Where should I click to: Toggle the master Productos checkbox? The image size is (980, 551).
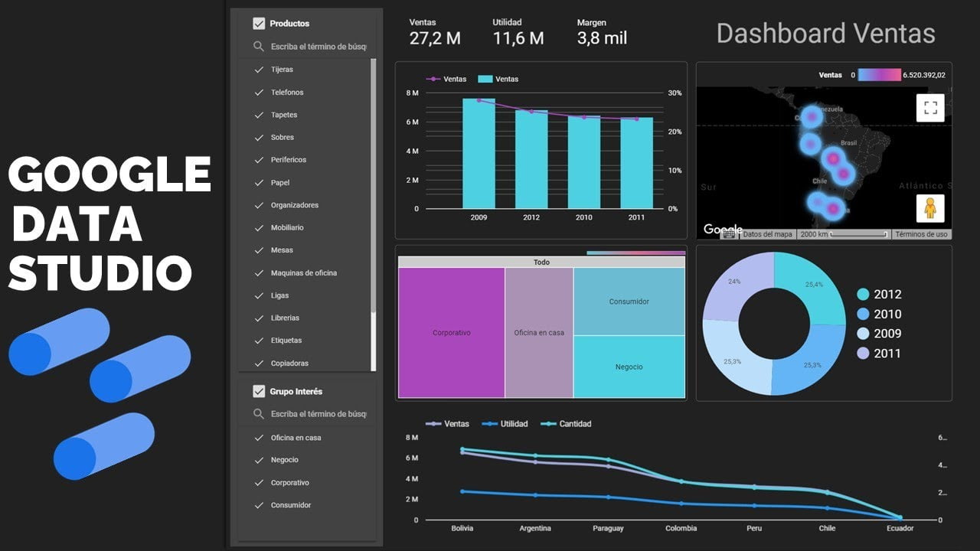[x=259, y=23]
